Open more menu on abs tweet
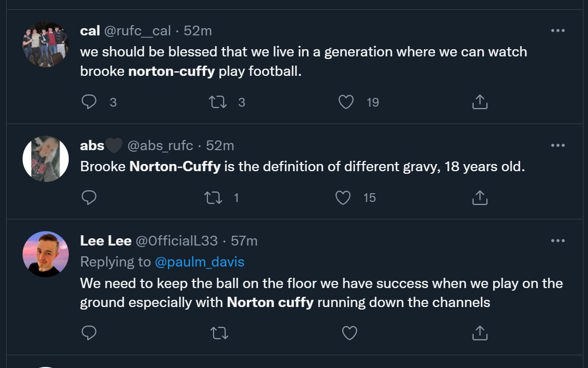The height and width of the screenshot is (368, 588). pos(557,146)
